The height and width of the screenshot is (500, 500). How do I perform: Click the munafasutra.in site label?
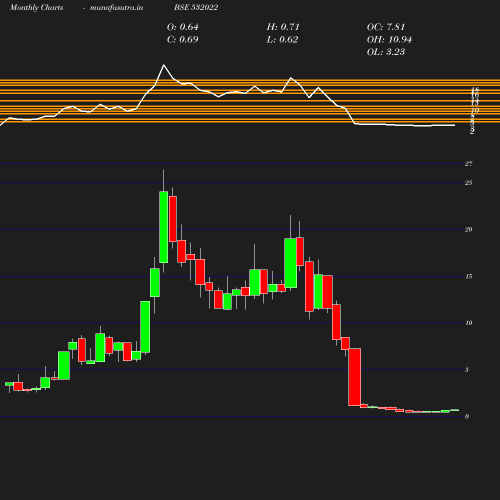[116, 7]
